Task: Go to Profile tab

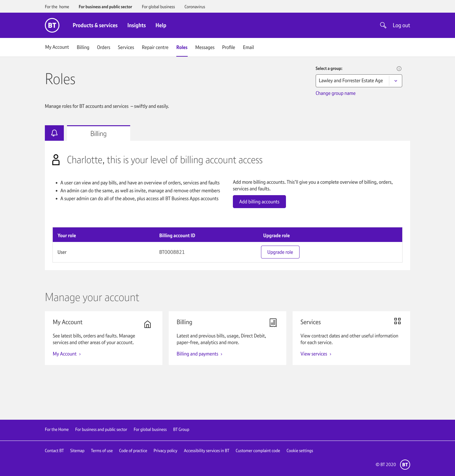Action: tap(228, 47)
